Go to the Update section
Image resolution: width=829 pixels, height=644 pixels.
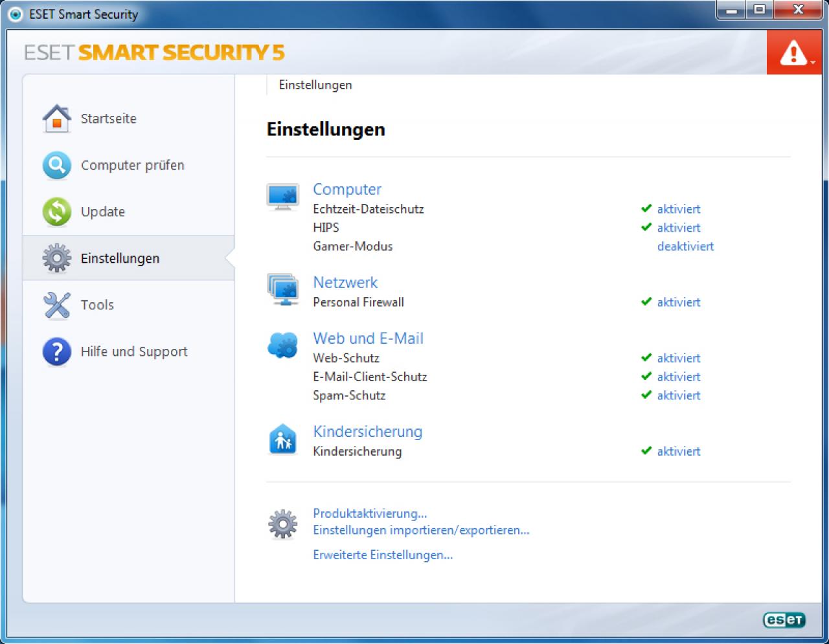click(103, 212)
